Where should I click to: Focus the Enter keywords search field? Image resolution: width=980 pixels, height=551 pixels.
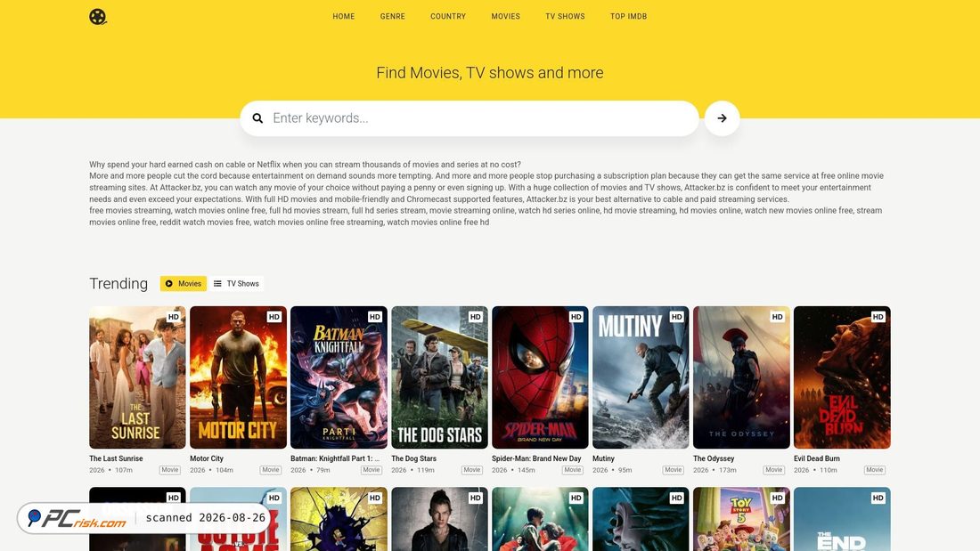(x=470, y=118)
